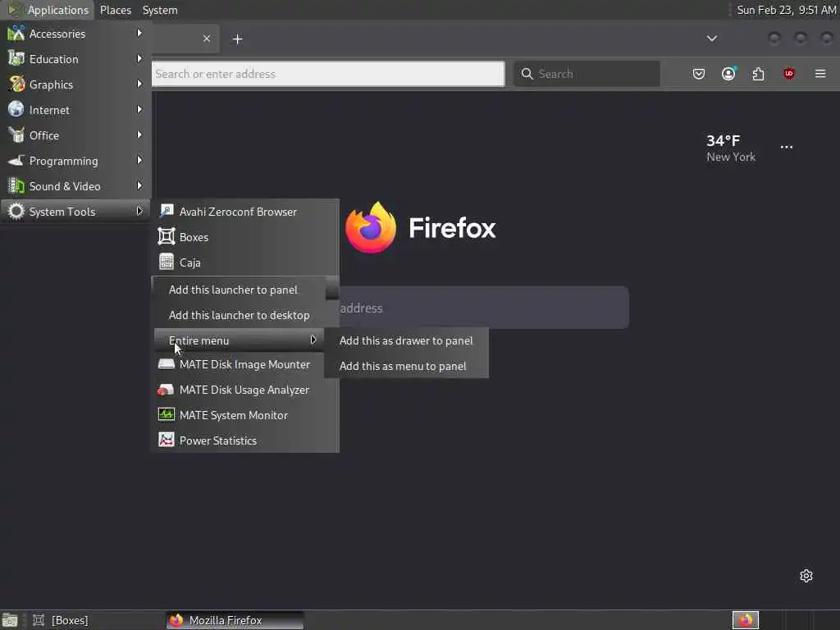The height and width of the screenshot is (630, 840).
Task: Open the Office submenu
Action: tap(75, 135)
